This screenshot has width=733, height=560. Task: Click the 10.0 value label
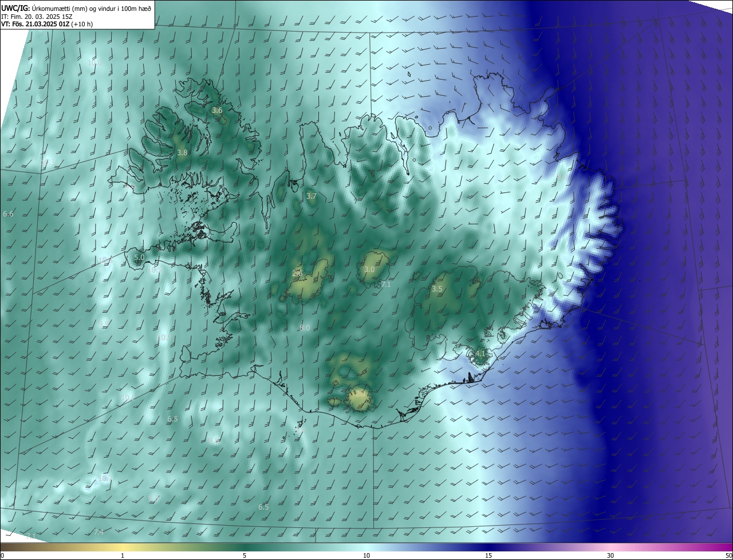click(94, 62)
